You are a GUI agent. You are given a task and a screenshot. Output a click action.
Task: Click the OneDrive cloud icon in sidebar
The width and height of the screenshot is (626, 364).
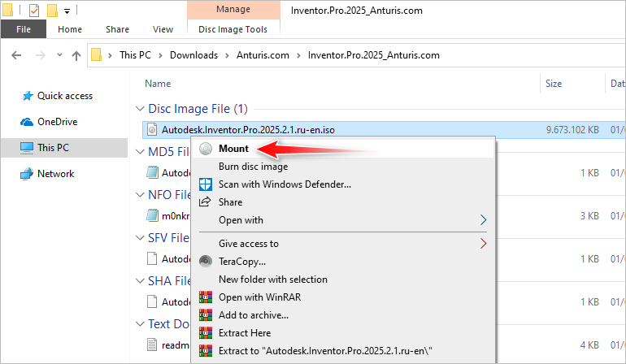(x=26, y=122)
